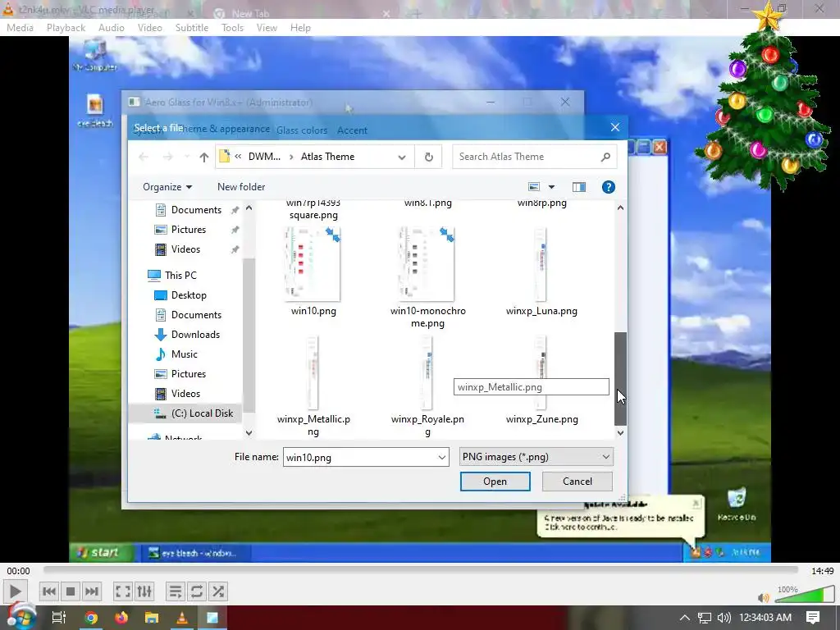
Task: Show extended settings (equalizer icon)
Action: pos(144,591)
